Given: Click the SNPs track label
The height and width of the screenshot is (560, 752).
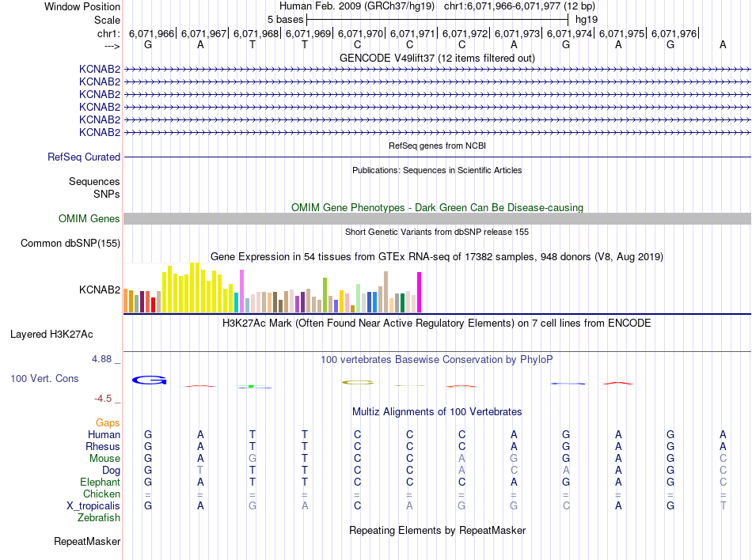Looking at the screenshot, I should coord(107,194).
